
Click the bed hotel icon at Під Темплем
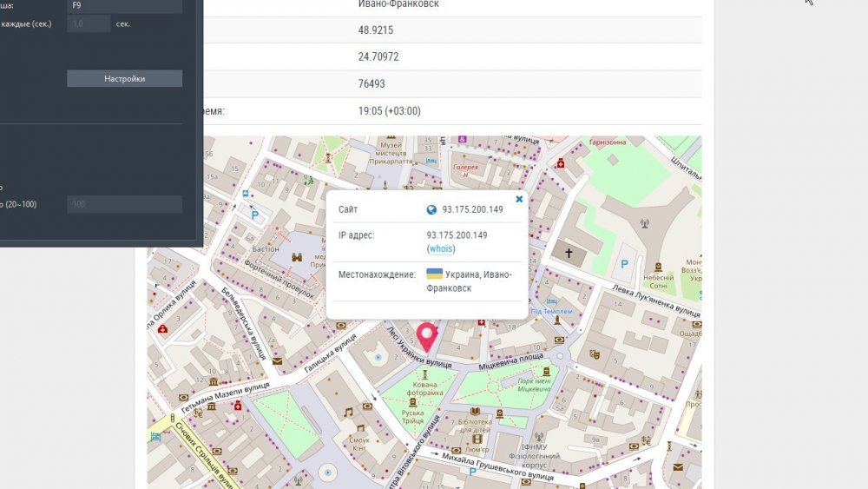click(x=551, y=301)
